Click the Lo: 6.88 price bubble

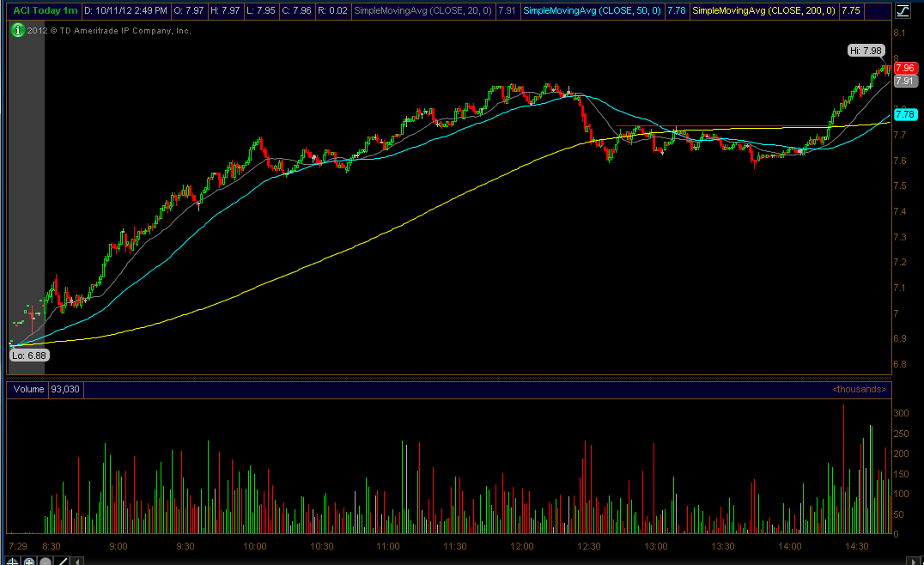(29, 355)
